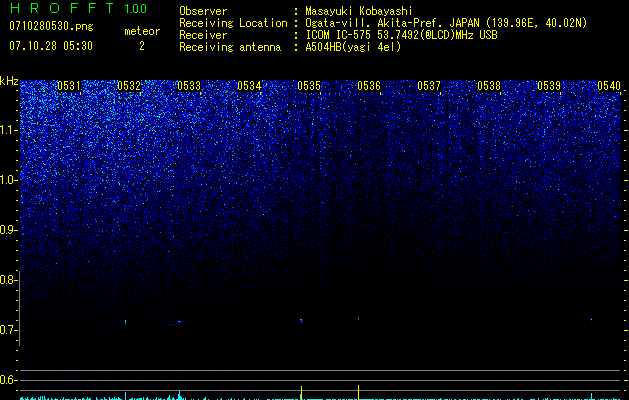Click the 0.9 kHz axis label
Screen dimensions: 629x400
click(x=9, y=230)
